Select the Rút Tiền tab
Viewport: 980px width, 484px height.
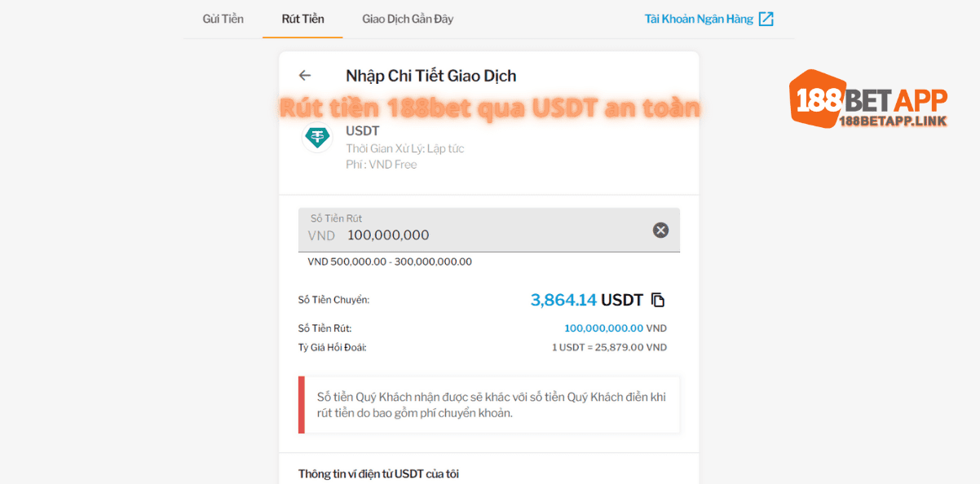point(302,19)
